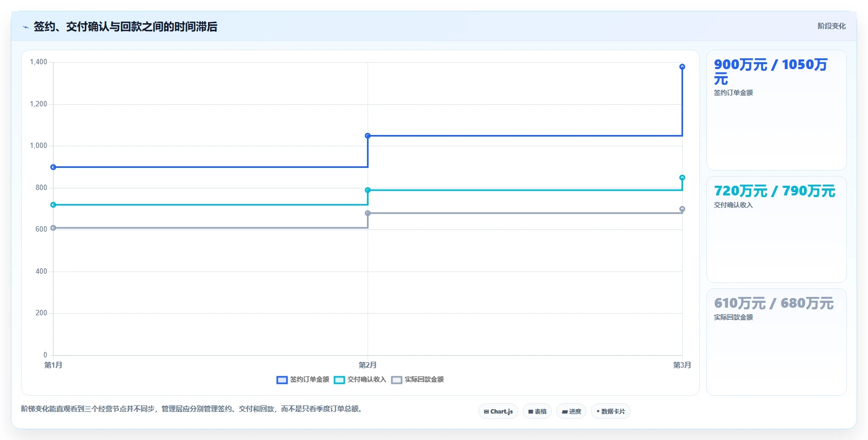Click the 实际回款金额 legend label
Screen dimensions: 868x440
[x=424, y=380]
